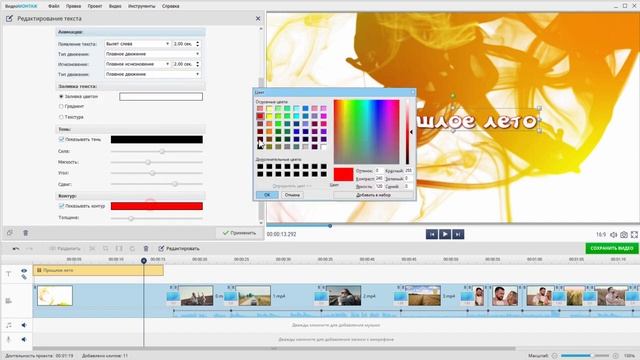This screenshot has height=360, width=640.
Task: Click the zoom-in icon in the status bar
Action: (616, 356)
